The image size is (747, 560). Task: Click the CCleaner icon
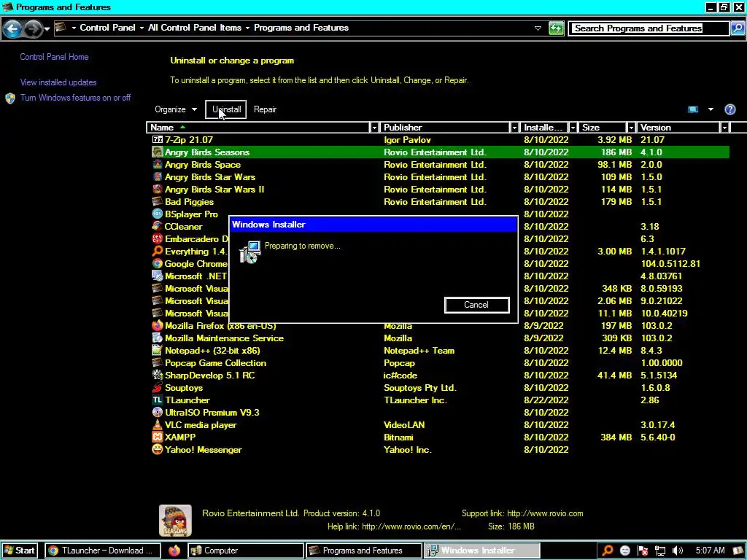[158, 226]
